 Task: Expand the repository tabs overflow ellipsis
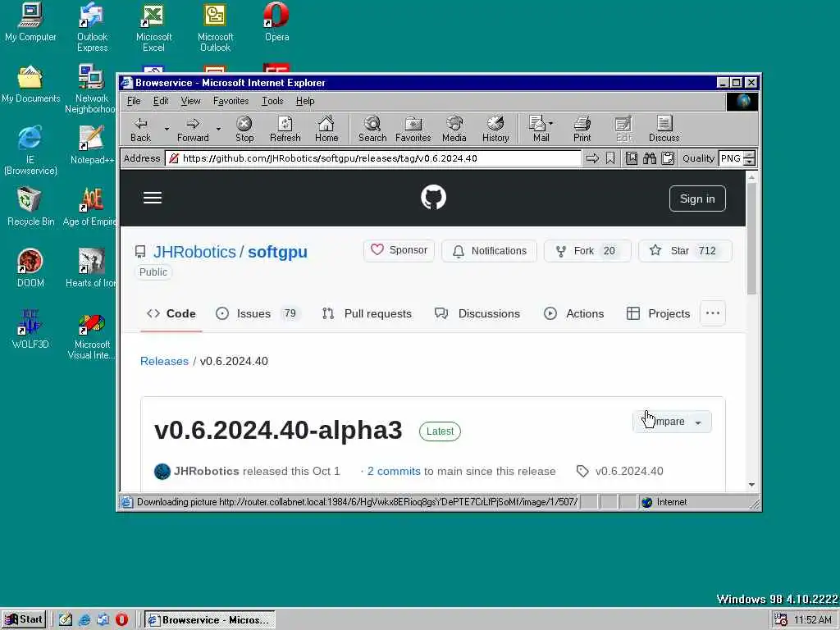tap(713, 313)
